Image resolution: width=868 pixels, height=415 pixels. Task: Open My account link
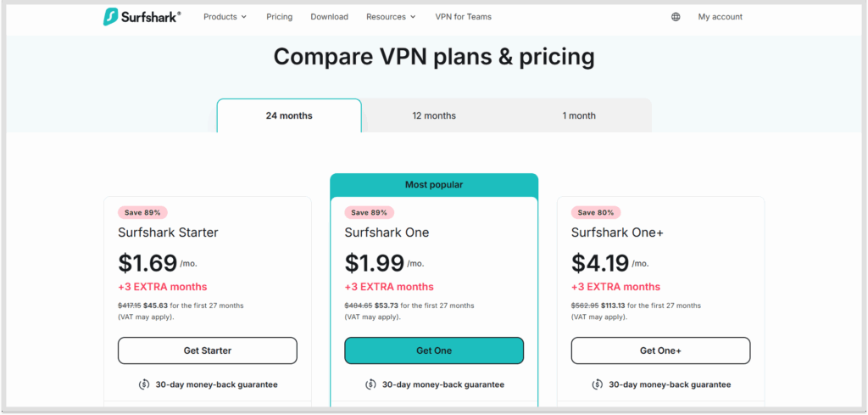[x=720, y=17]
